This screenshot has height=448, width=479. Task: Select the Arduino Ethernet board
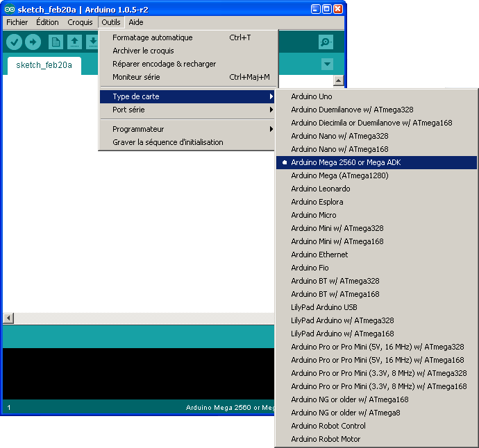pyautogui.click(x=376, y=255)
